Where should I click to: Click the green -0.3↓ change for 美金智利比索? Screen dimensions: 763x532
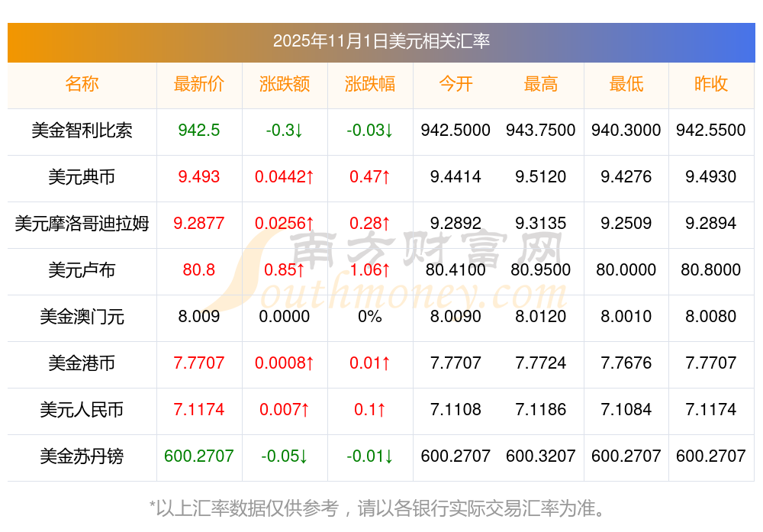tap(285, 131)
